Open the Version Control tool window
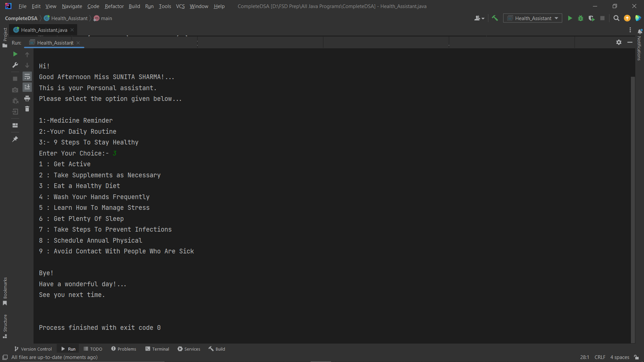644x362 pixels. [x=33, y=349]
